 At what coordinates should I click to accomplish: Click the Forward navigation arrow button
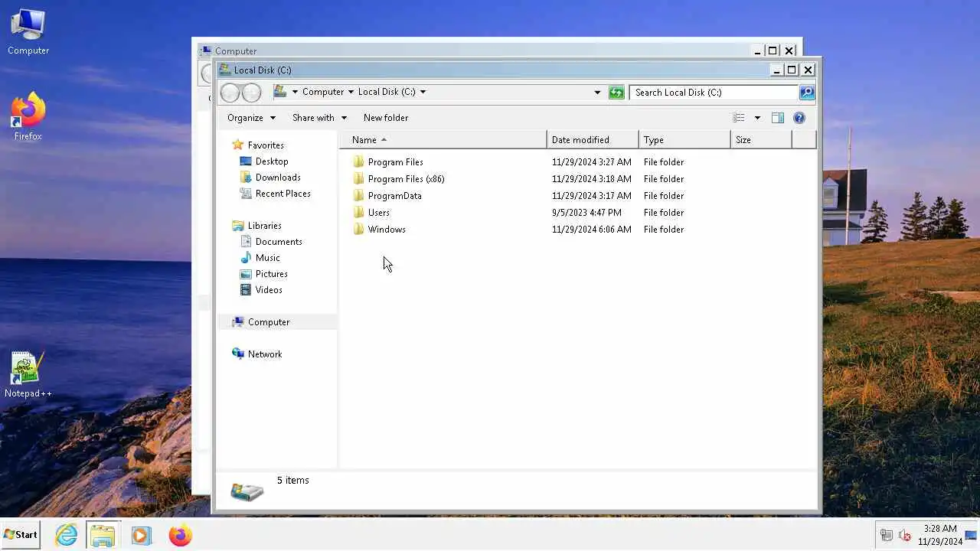pos(251,93)
